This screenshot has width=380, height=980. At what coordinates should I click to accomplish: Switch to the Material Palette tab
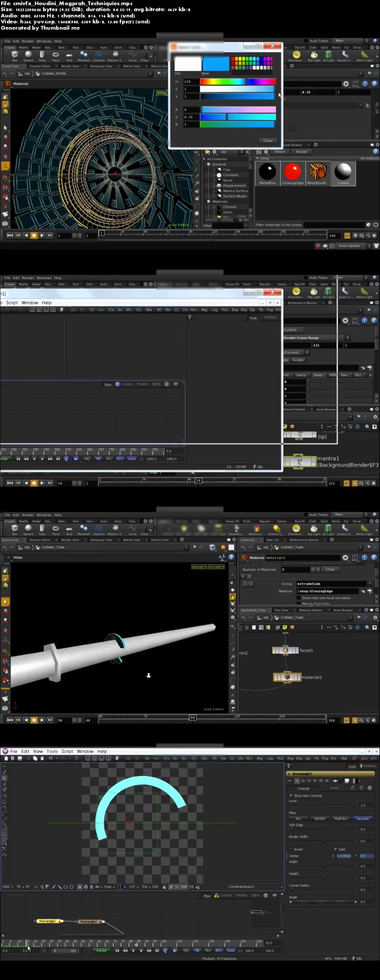310,610
